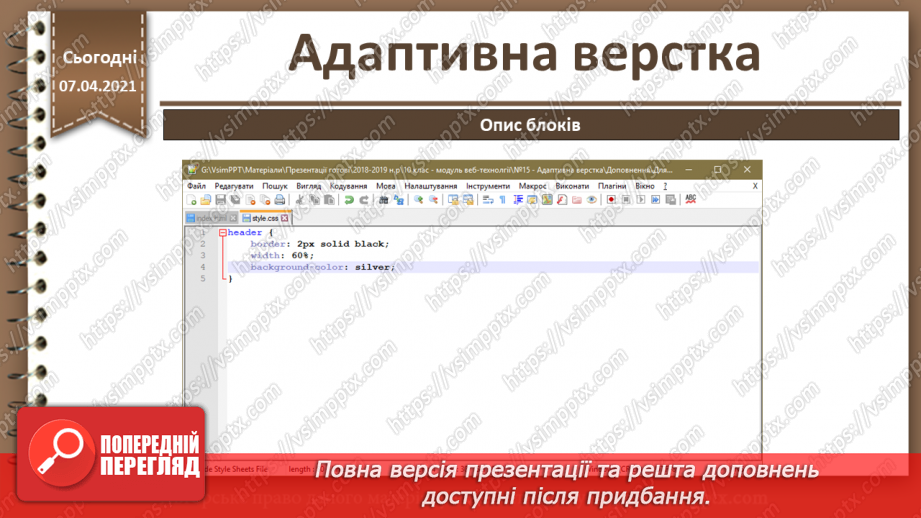
Task: Toggle the Folder as Workspace icon
Action: (x=577, y=200)
